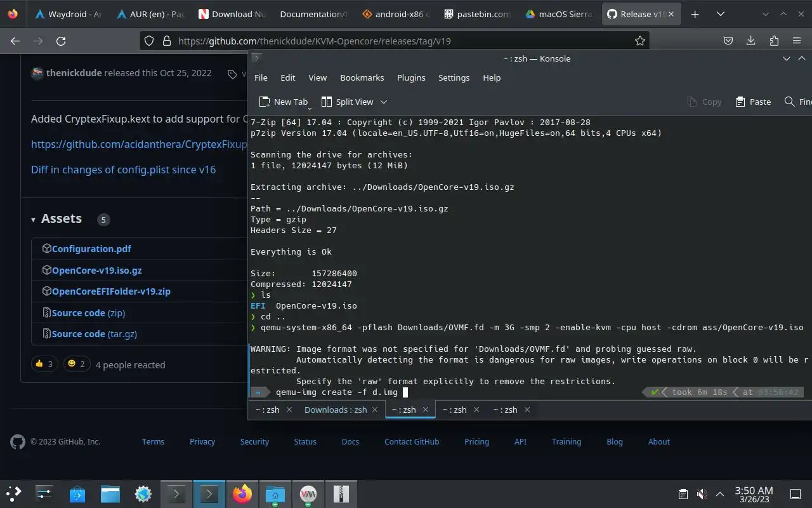The height and width of the screenshot is (508, 812).
Task: Open Firefox hamburger application menu
Action: click(x=797, y=41)
